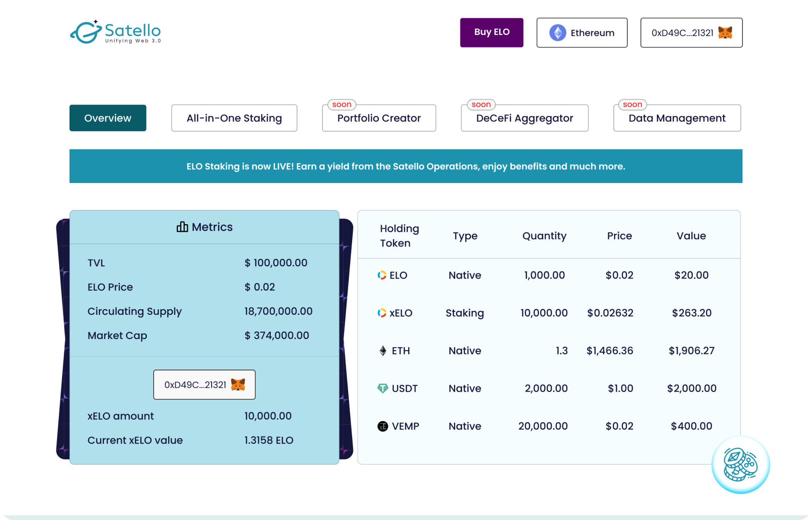The width and height of the screenshot is (812, 520).
Task: Click the xELO token icon
Action: [382, 313]
